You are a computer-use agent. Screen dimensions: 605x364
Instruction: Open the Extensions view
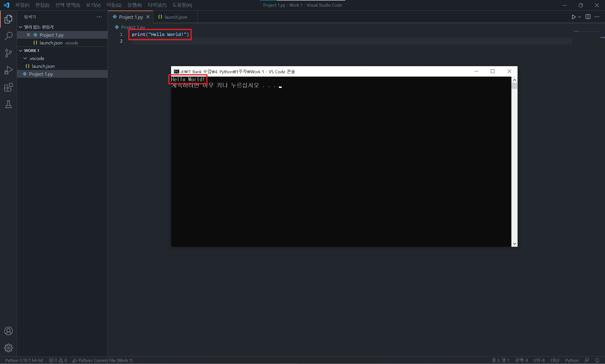tap(8, 87)
